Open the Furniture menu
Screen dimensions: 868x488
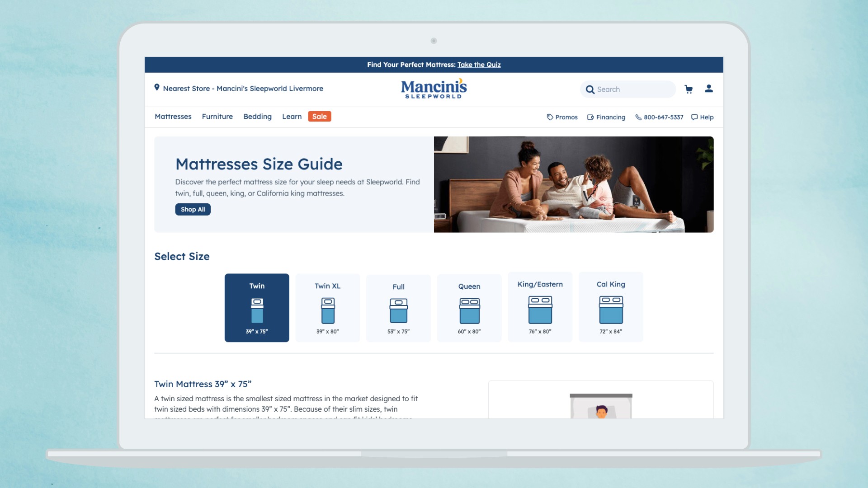pos(217,117)
